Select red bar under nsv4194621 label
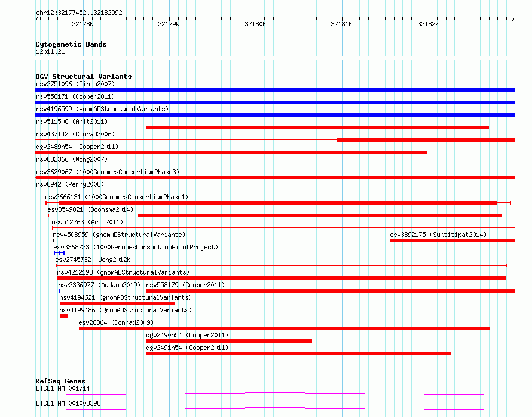532x417 pixels. pos(117,303)
